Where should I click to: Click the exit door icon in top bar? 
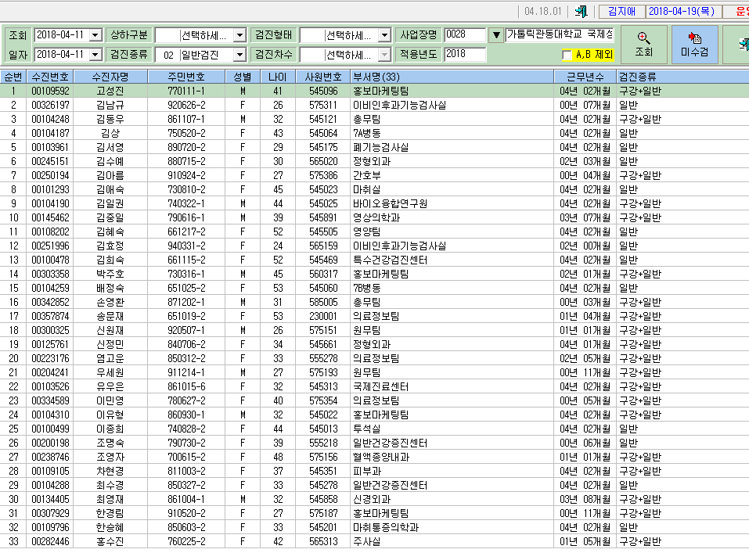pyautogui.click(x=581, y=12)
